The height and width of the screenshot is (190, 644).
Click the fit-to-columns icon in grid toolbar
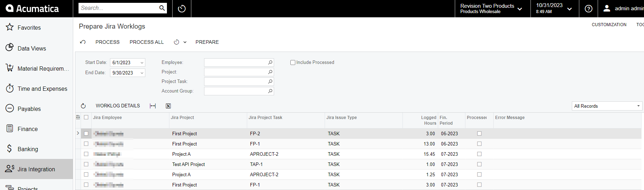pyautogui.click(x=153, y=106)
